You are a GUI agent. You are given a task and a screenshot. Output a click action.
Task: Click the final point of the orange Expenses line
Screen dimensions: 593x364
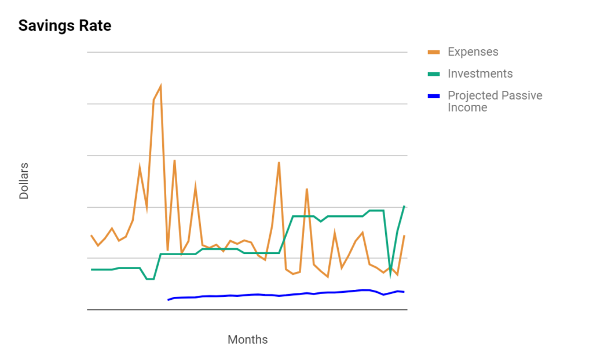click(404, 236)
